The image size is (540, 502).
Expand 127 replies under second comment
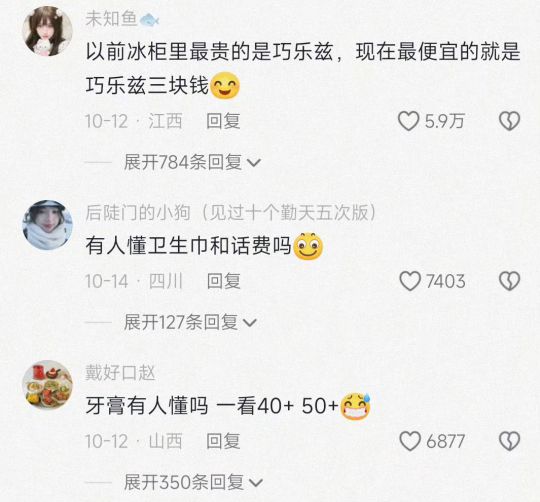click(x=190, y=322)
